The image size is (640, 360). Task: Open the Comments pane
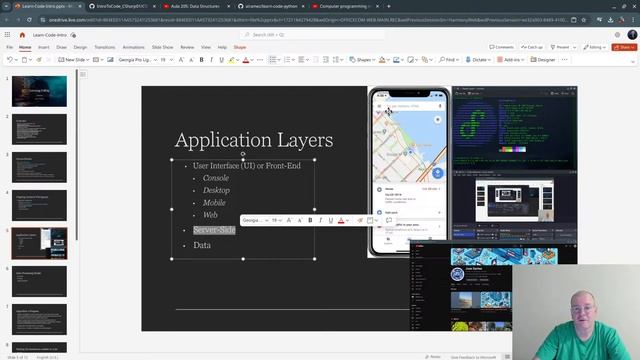pos(502,47)
